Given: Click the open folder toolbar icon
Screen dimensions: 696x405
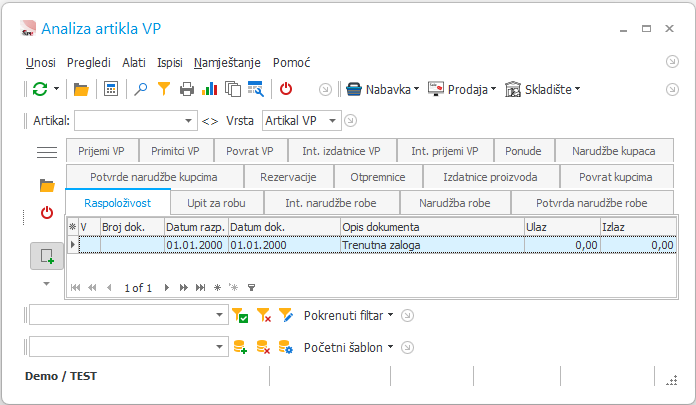Looking at the screenshot, I should pyautogui.click(x=81, y=90).
